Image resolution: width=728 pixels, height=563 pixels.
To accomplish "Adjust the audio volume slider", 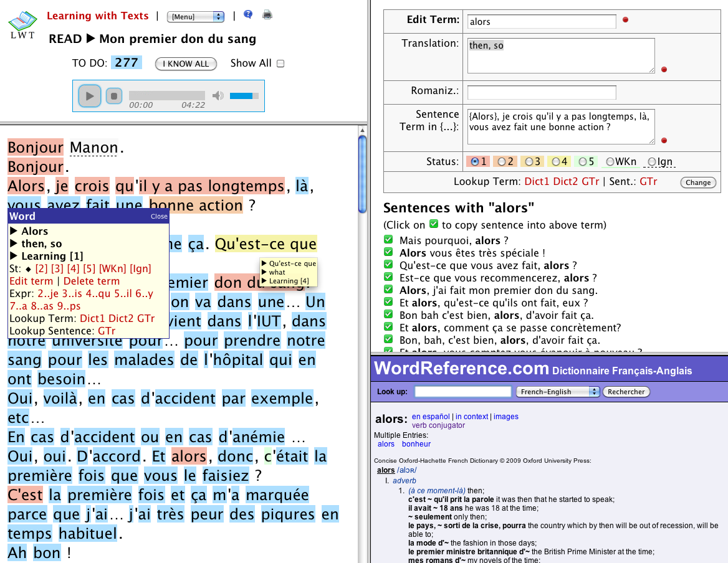I will (x=244, y=95).
